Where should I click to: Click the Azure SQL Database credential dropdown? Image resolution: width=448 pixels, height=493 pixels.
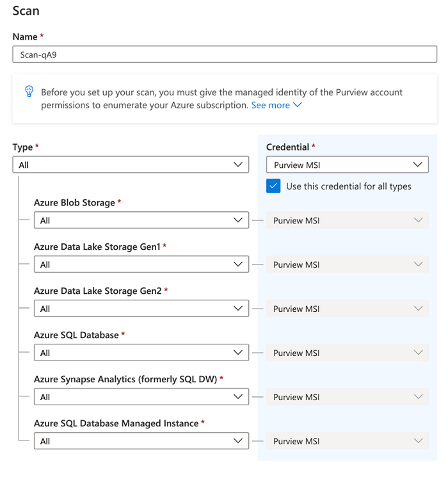[347, 353]
